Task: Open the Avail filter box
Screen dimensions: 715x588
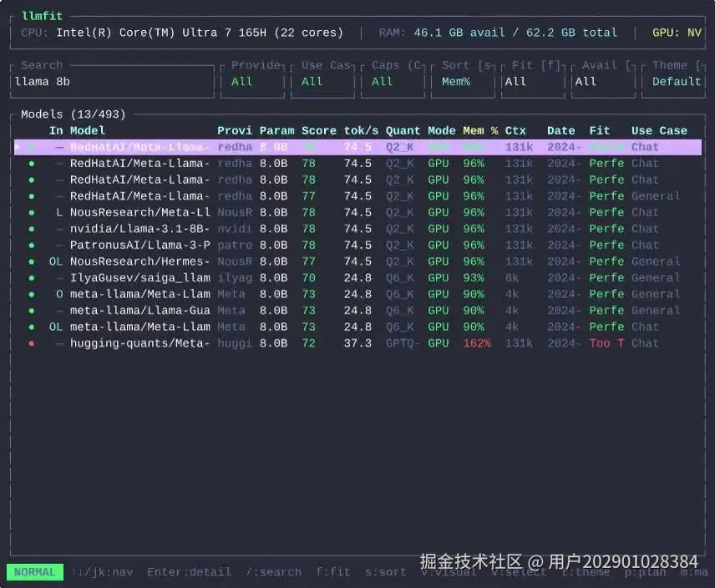Action: pyautogui.click(x=603, y=82)
